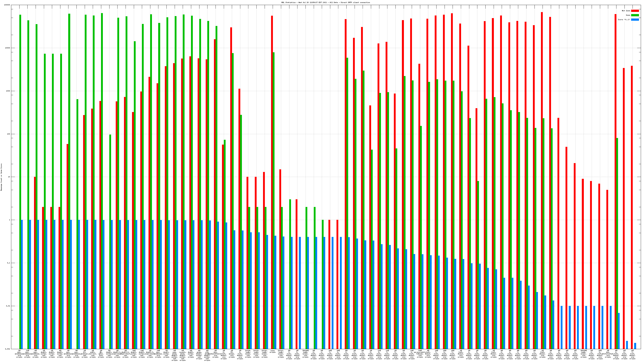Click the 100000 tick label on y-axis
Viewport: 644px width, 362px height.
(7, 5)
